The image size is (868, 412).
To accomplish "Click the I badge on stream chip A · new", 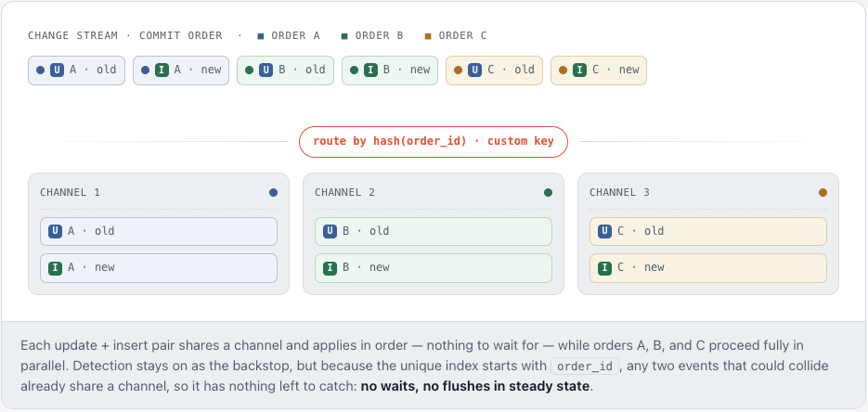I will tap(162, 71).
